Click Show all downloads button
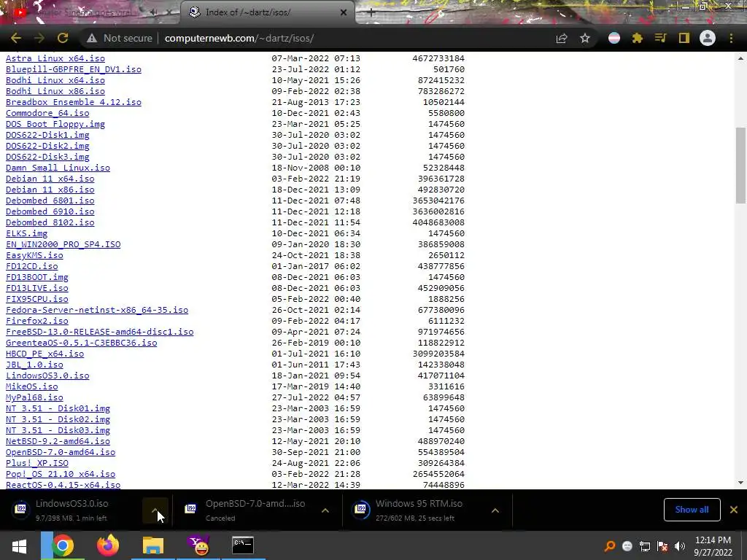This screenshot has width=747, height=560. tap(692, 510)
